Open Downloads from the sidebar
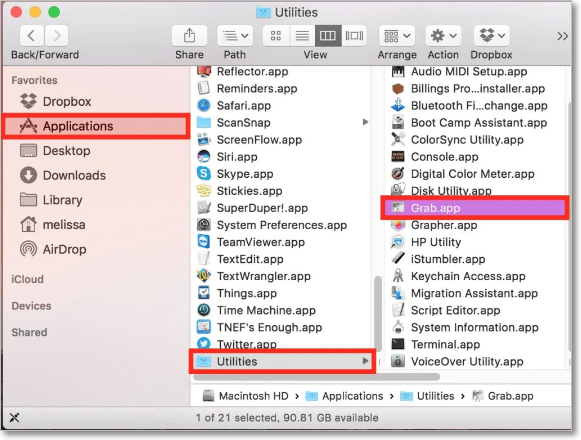The image size is (581, 440). [x=63, y=175]
